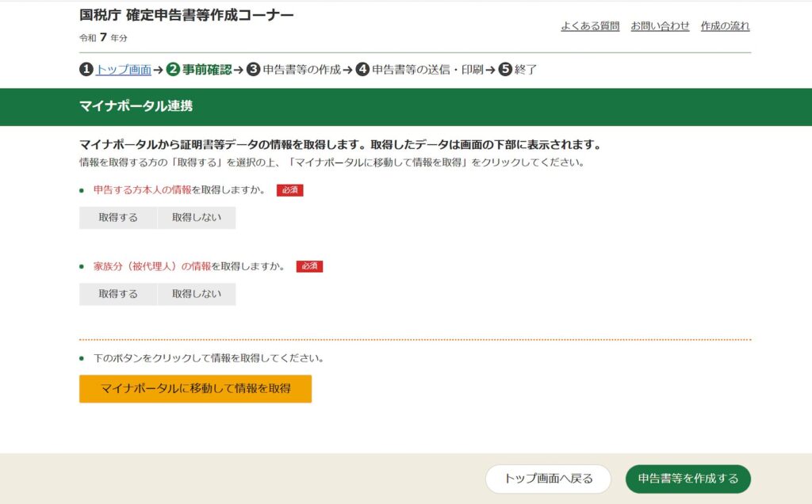This screenshot has width=812, height=504.
Task: Choose 取得しない for 家族分（被代理人）の情報
Action: point(197,294)
